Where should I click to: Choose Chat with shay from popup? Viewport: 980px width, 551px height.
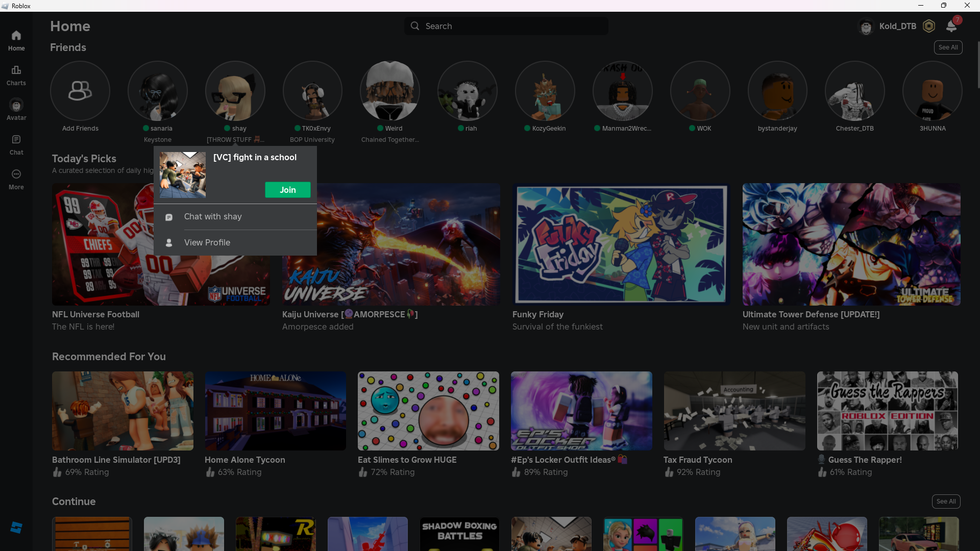tap(235, 217)
